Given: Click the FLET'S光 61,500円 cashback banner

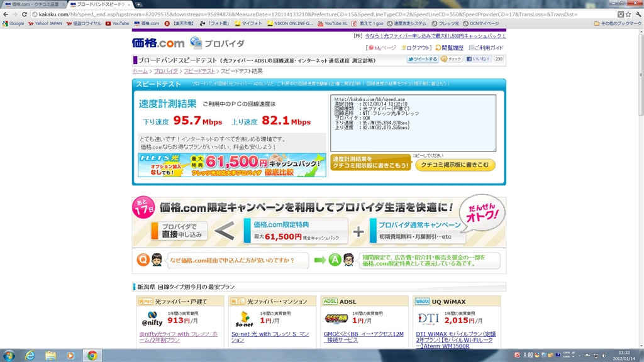Looking at the screenshot, I should click(x=232, y=165).
